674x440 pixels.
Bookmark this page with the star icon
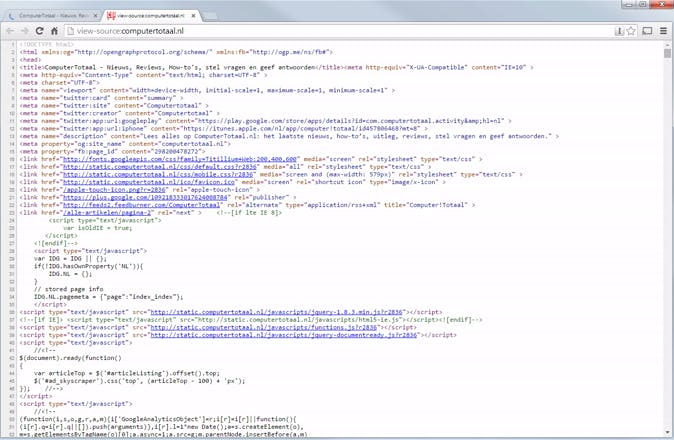click(631, 31)
